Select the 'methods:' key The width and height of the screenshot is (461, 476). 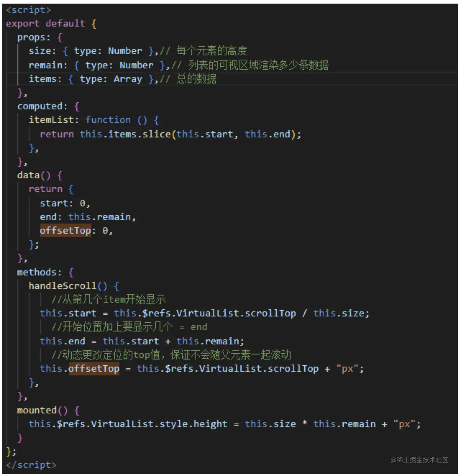pyautogui.click(x=39, y=272)
